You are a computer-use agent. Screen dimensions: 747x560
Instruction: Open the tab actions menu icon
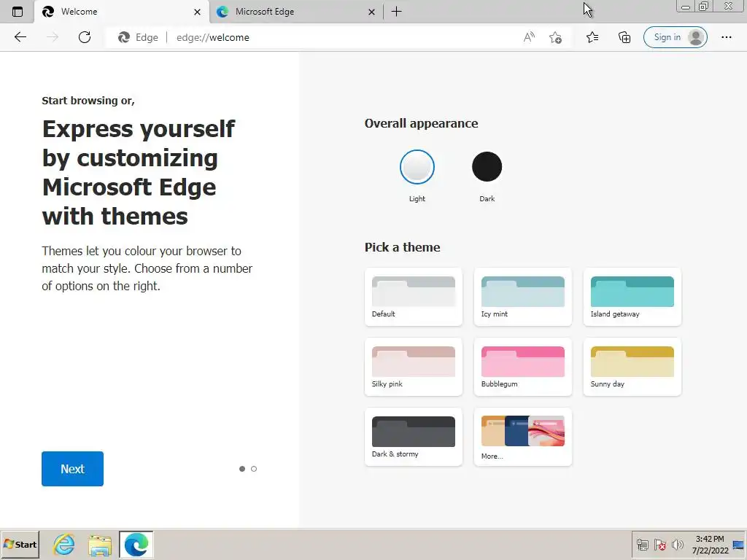(18, 12)
